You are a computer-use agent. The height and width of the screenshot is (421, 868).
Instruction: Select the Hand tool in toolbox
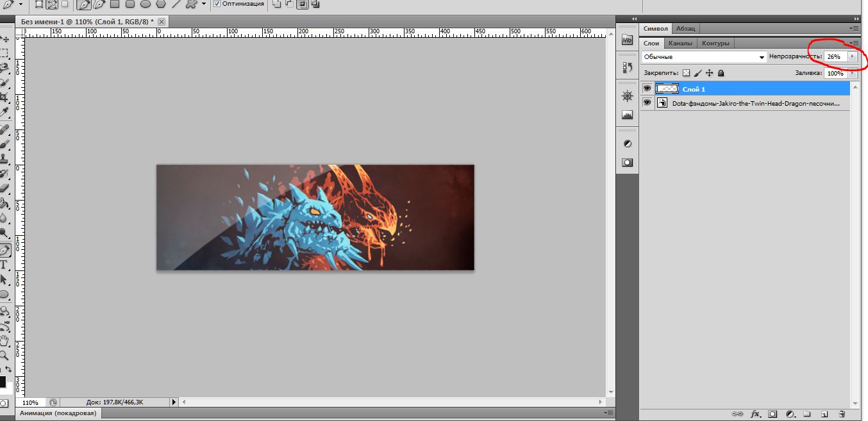[x=4, y=340]
